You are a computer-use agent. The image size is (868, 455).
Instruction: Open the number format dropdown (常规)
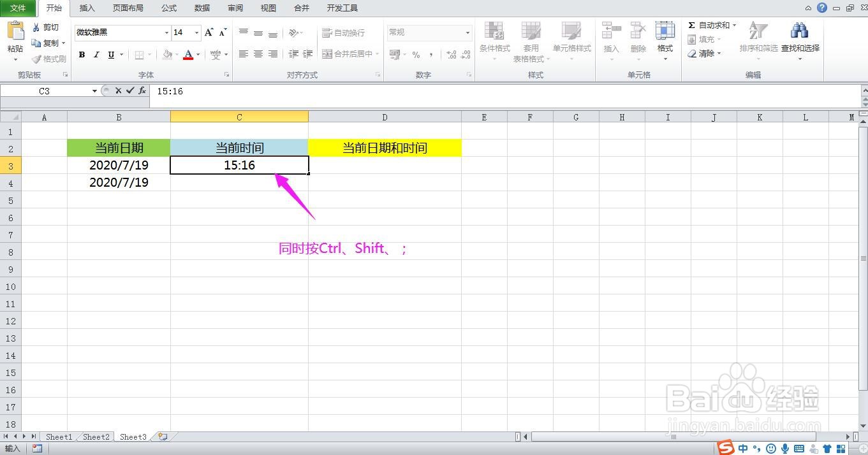[x=467, y=32]
